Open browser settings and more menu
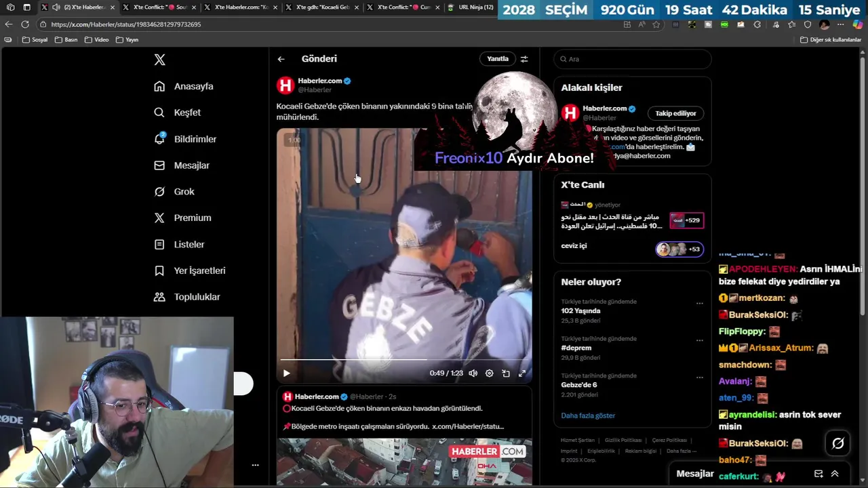 pyautogui.click(x=841, y=24)
